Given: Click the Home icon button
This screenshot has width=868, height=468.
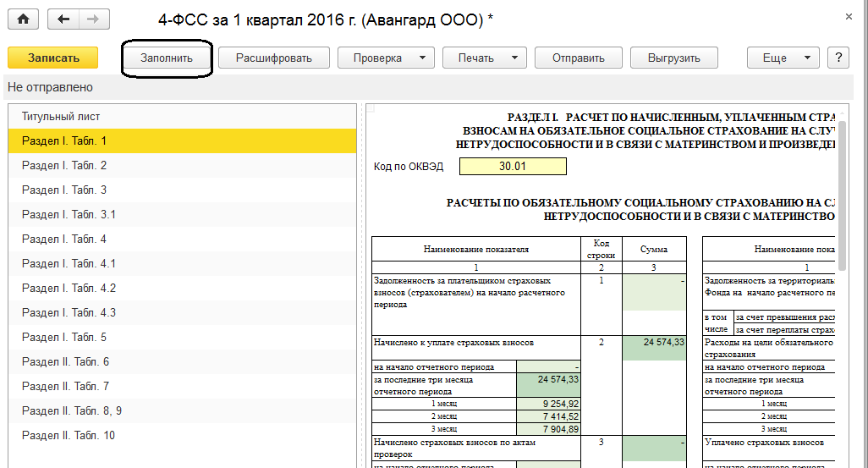Looking at the screenshot, I should tap(23, 19).
